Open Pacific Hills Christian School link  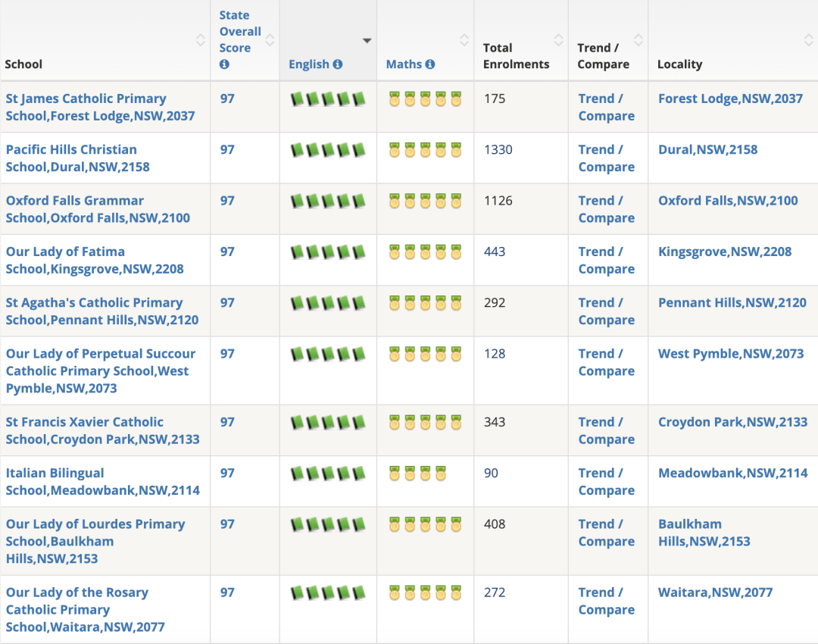click(x=78, y=158)
